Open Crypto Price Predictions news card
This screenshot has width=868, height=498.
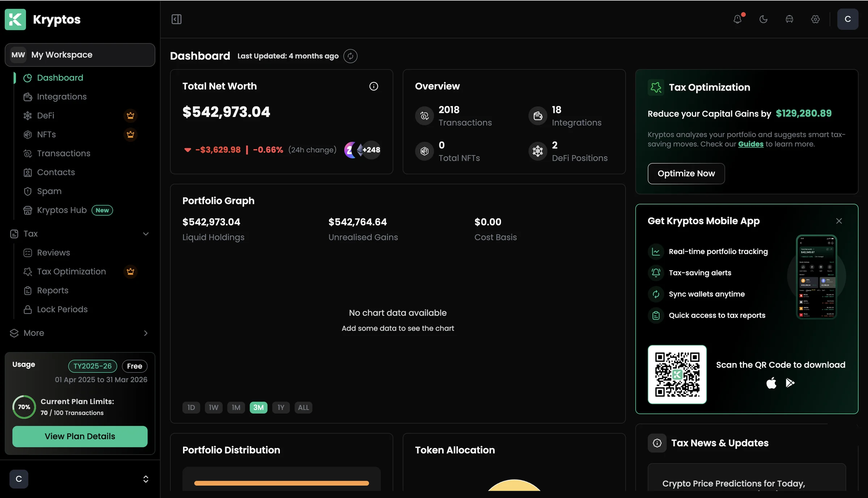[747, 478]
